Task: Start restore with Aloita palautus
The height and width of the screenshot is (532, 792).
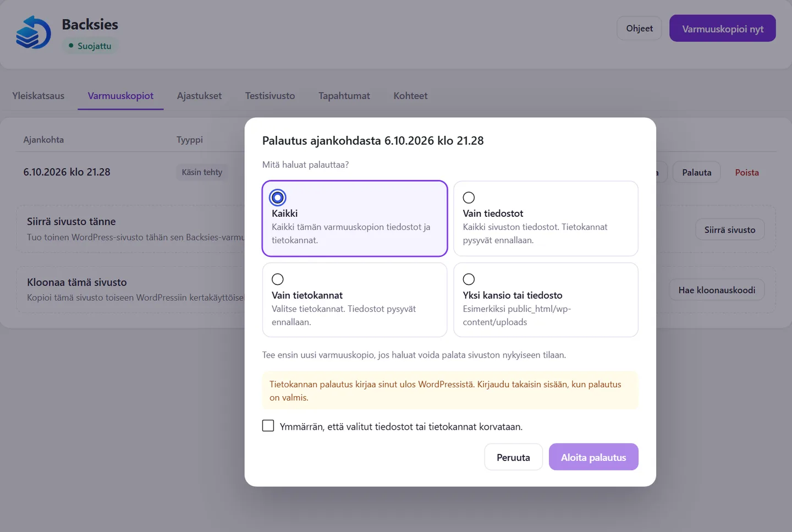Action: coord(593,457)
